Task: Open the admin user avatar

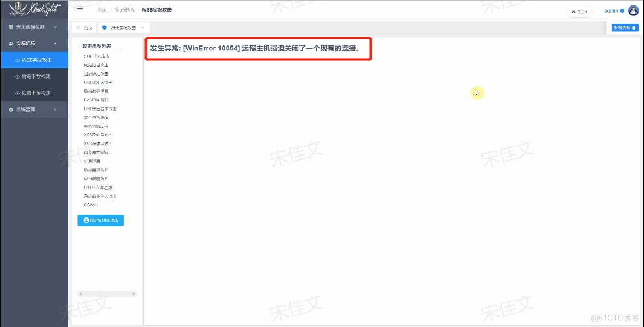Action: pos(633,10)
